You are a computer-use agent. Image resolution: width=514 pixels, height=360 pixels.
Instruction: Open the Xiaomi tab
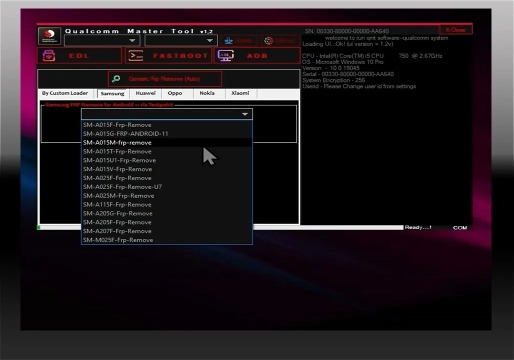(240, 93)
